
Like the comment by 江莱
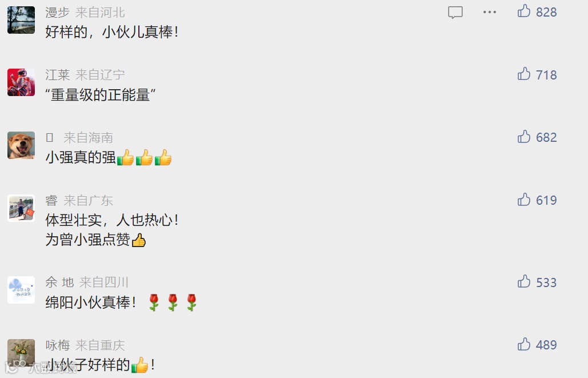pyautogui.click(x=524, y=74)
